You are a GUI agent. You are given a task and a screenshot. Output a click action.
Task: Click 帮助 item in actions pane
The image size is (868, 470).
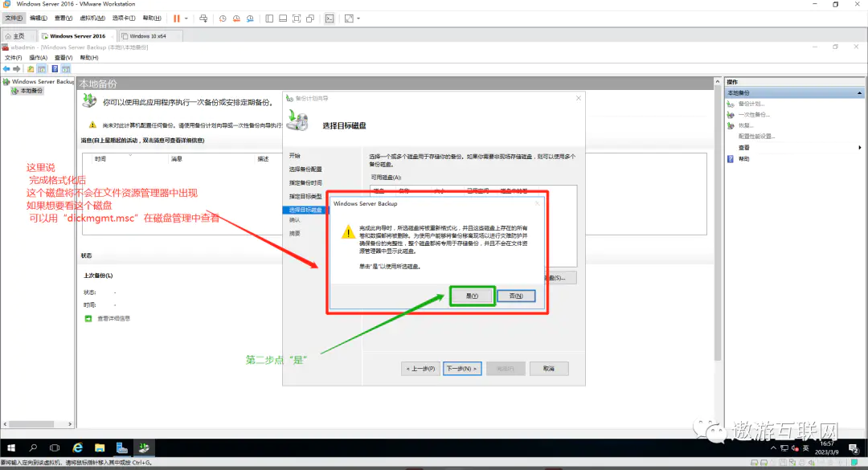pos(743,159)
